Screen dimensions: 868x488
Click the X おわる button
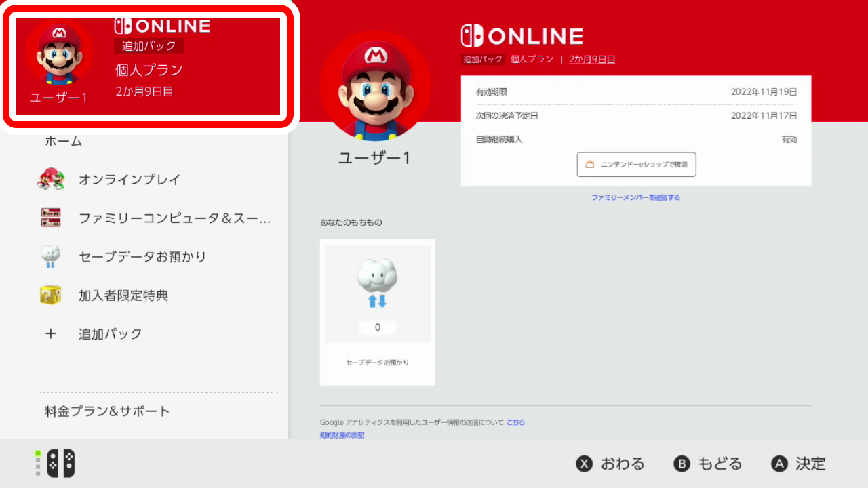coord(610,464)
